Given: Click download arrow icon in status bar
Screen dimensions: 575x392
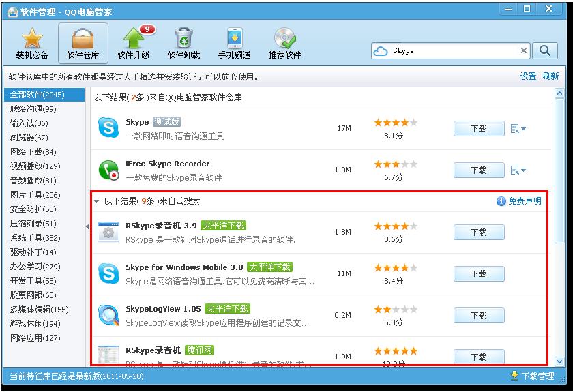Looking at the screenshot, I should [514, 376].
